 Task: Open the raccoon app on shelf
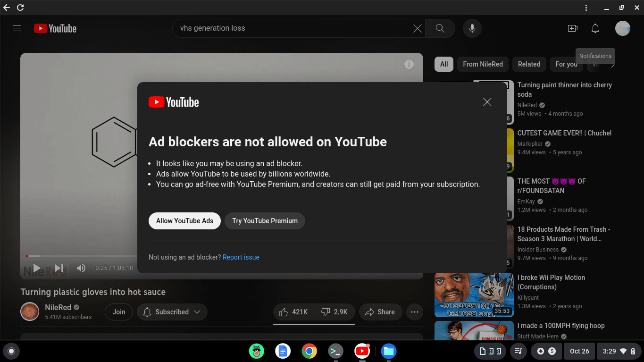256,351
